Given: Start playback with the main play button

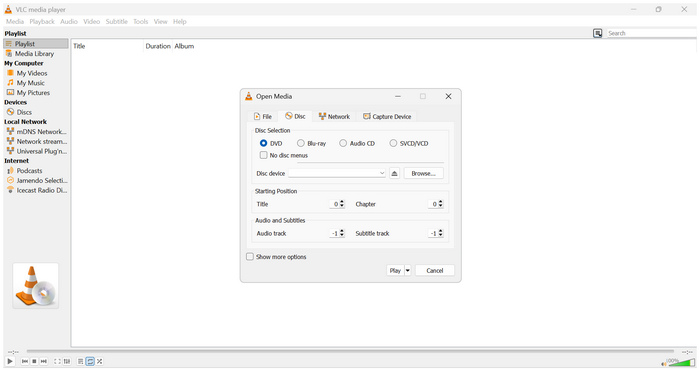Looking at the screenshot, I should click(10, 361).
